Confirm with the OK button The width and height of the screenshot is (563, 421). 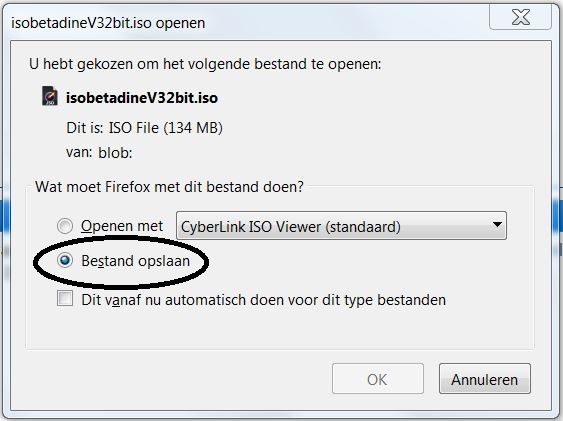tap(378, 379)
